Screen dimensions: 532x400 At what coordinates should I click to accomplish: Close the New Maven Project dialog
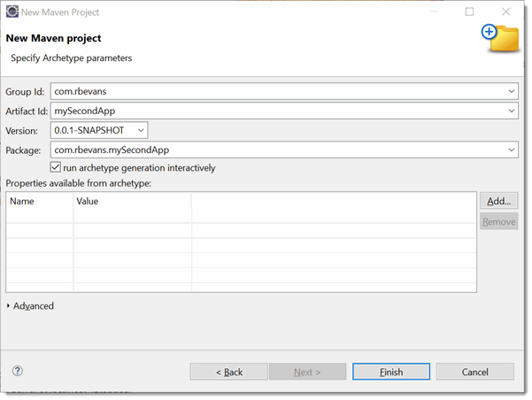[505, 12]
